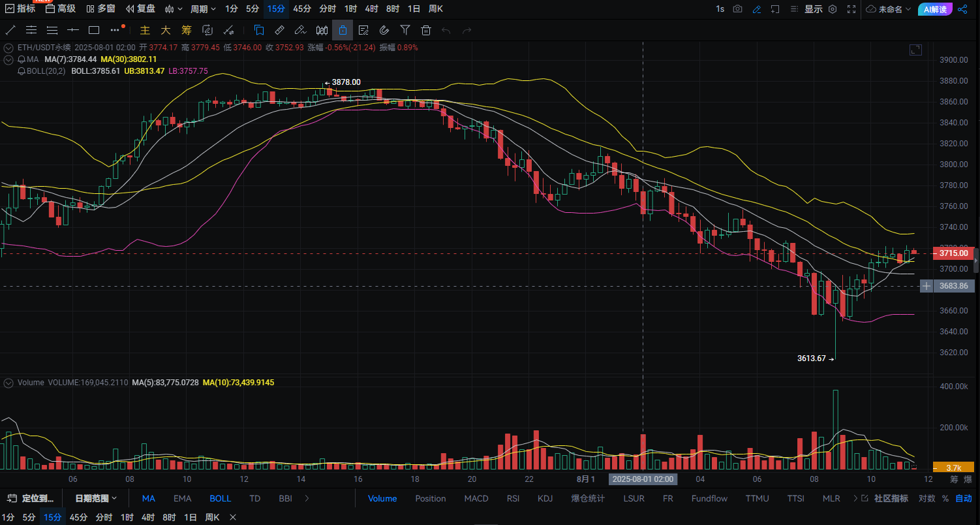Click the AI解读 button
The height and width of the screenshot is (525, 980).
935,9
